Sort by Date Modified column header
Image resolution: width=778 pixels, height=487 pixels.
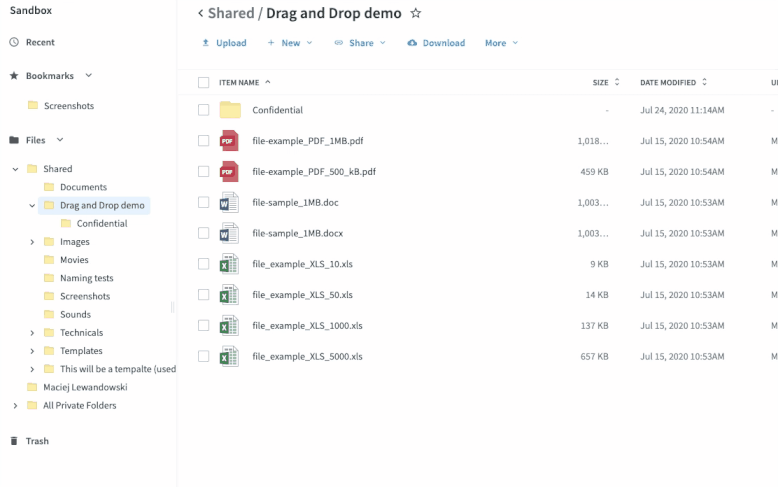(668, 83)
